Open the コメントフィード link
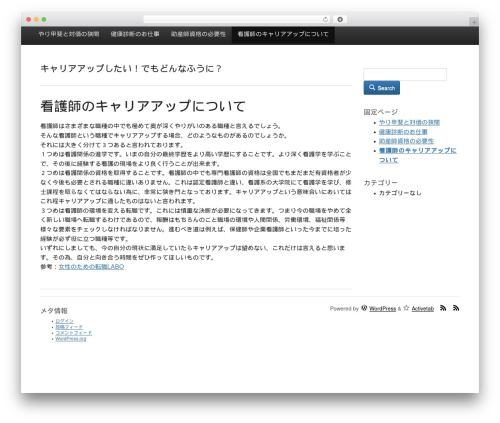The width and height of the screenshot is (500, 423). coord(74,333)
